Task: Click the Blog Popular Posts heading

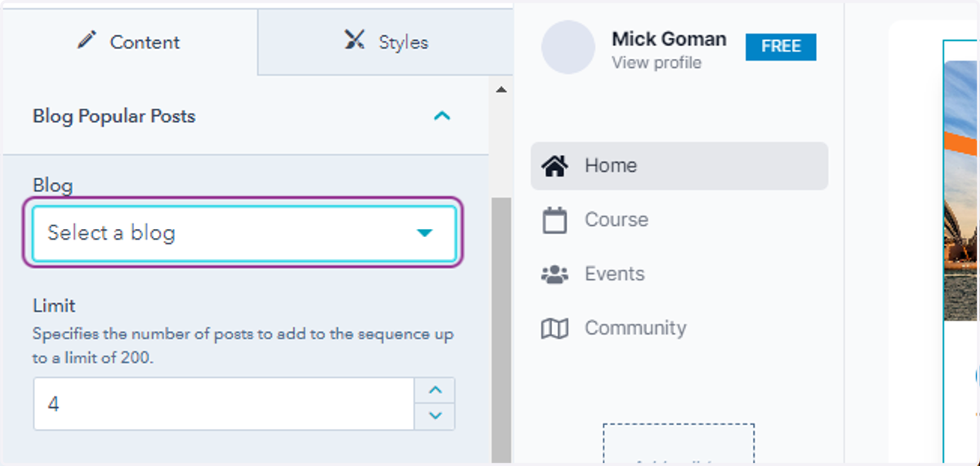Action: pos(114,116)
